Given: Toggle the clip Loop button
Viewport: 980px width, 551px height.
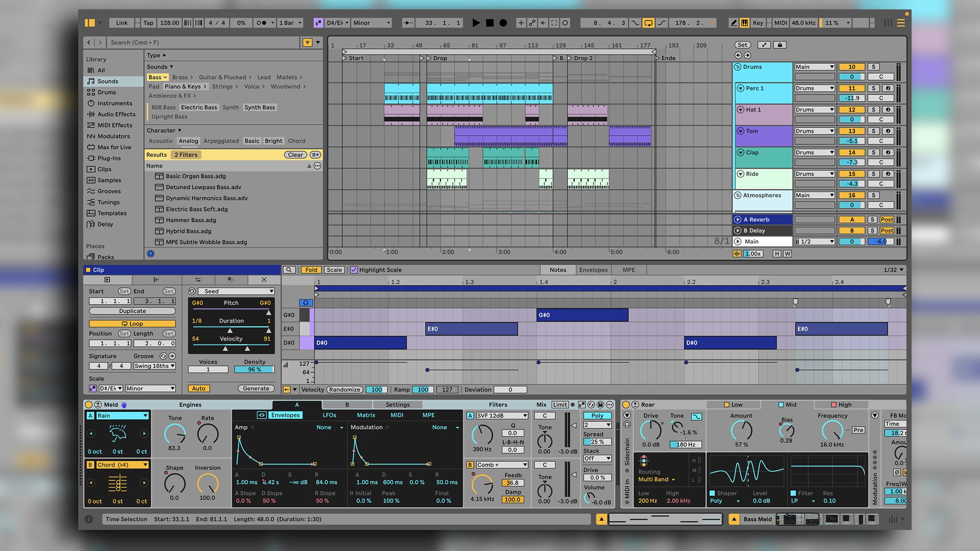Looking at the screenshot, I should pyautogui.click(x=132, y=324).
